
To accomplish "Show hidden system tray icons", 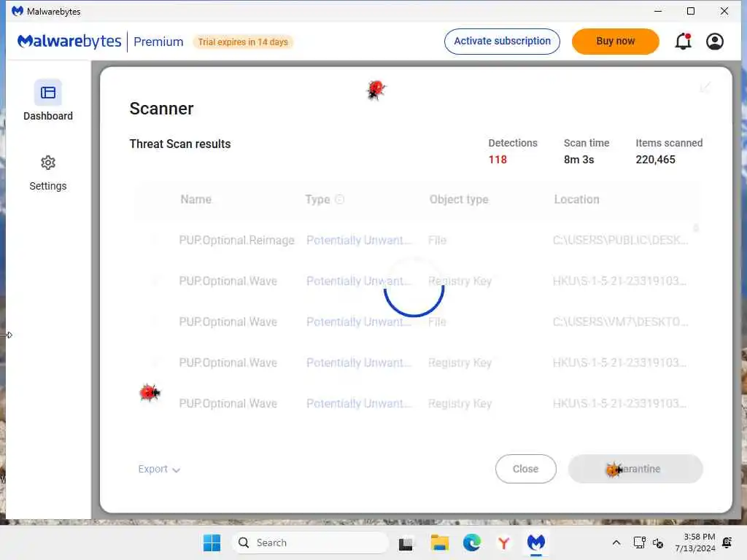I will click(x=616, y=542).
